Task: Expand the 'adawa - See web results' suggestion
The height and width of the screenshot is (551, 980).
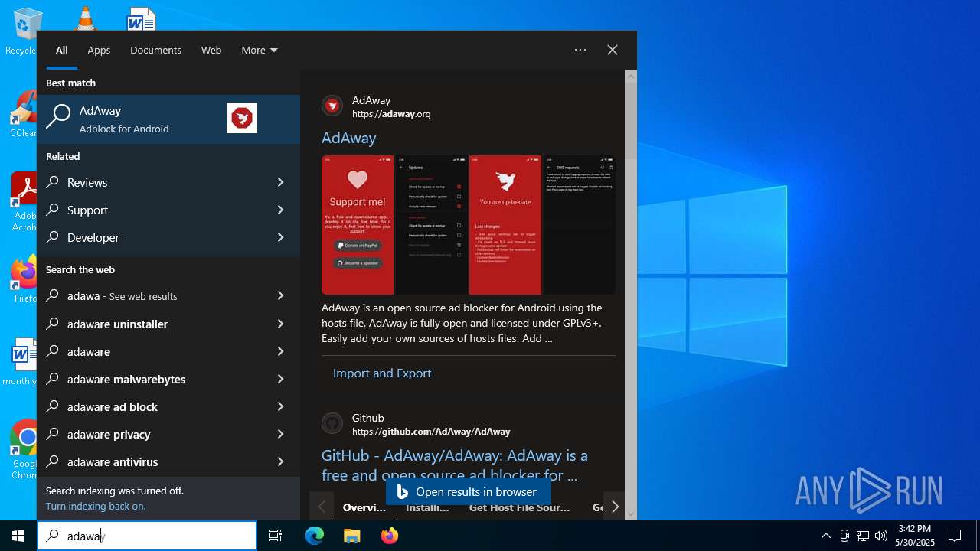Action: click(280, 295)
